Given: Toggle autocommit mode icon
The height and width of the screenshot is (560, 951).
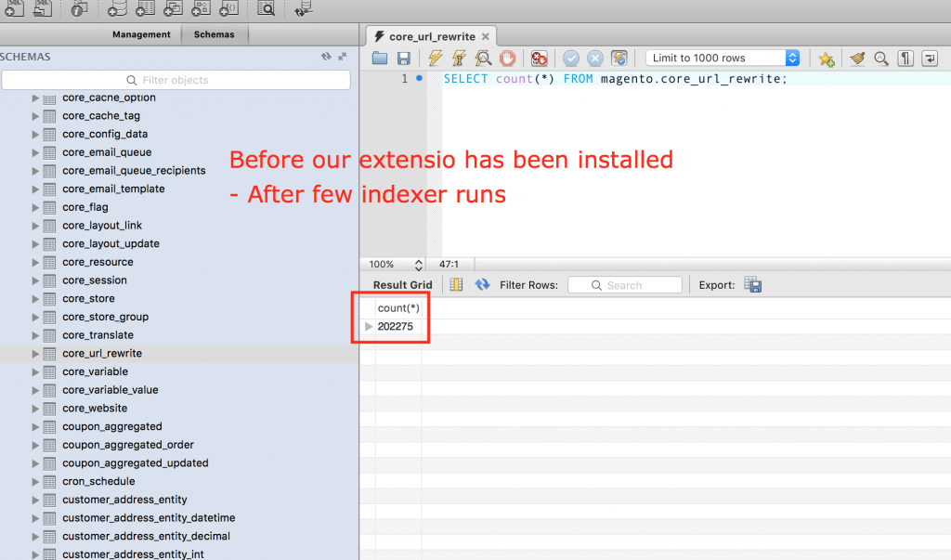Looking at the screenshot, I should (x=619, y=59).
